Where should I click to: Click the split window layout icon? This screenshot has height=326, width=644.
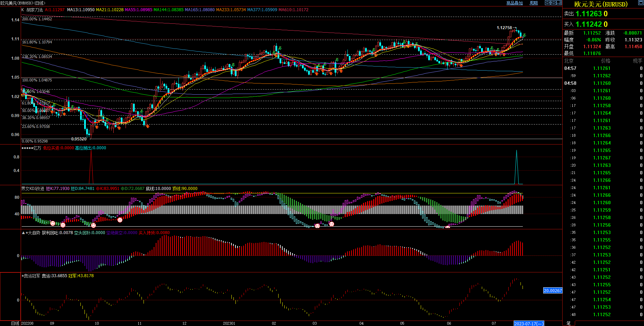[x=559, y=3]
